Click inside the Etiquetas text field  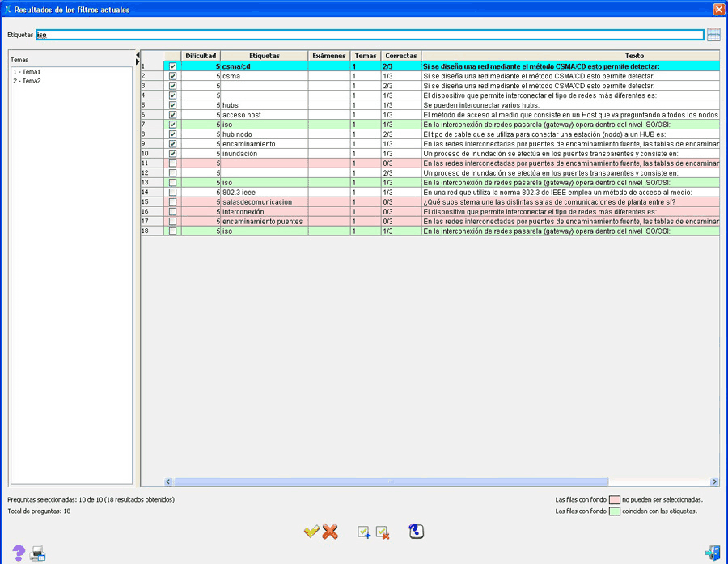click(x=364, y=35)
